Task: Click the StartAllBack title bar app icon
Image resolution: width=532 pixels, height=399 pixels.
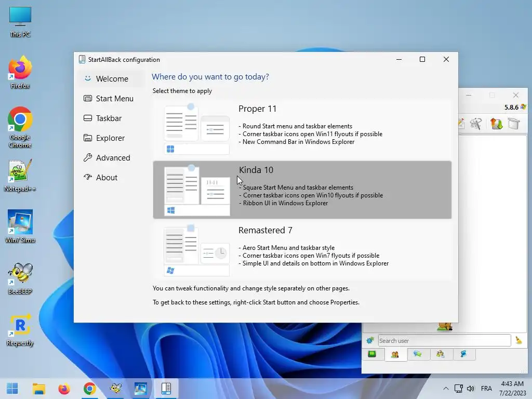Action: (x=82, y=59)
